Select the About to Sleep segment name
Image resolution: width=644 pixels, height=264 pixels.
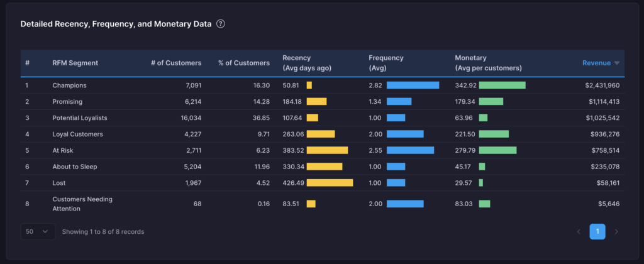click(75, 167)
